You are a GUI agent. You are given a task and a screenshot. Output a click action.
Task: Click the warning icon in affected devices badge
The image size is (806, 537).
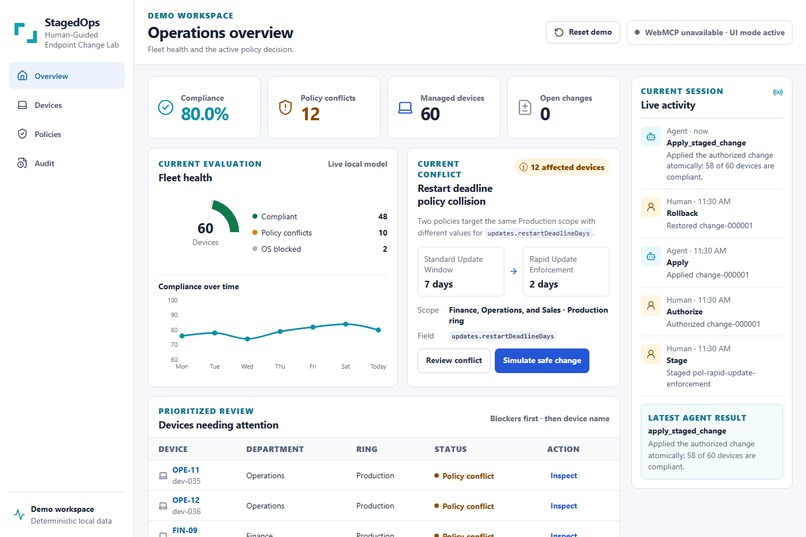tap(523, 167)
